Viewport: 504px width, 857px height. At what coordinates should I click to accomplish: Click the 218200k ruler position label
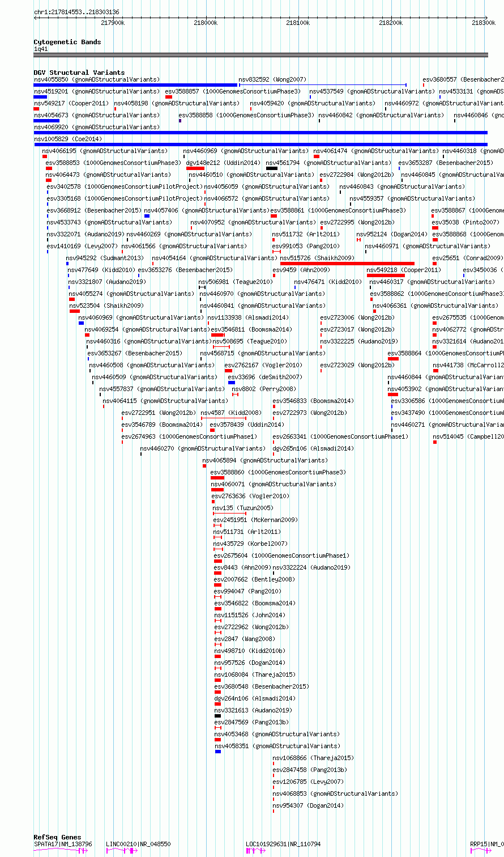(x=391, y=23)
